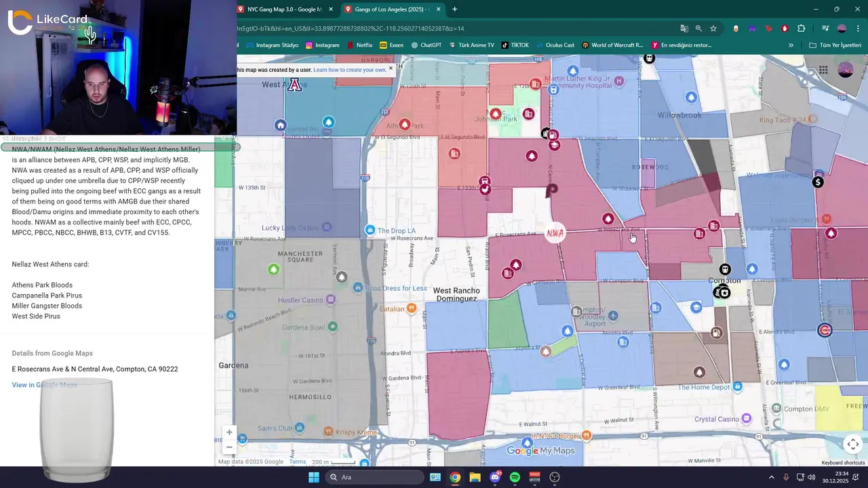Open 'View in Google Maps' link
Viewport: 868px width, 488px height.
click(x=44, y=385)
